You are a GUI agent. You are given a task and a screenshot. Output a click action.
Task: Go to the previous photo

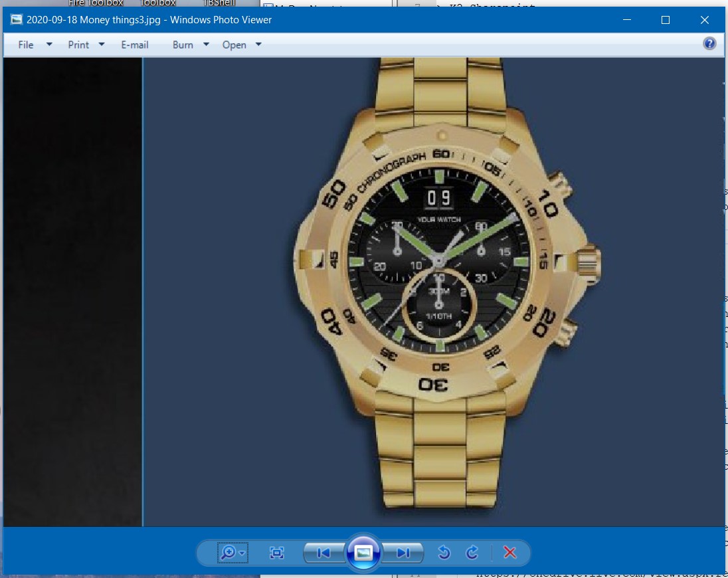pos(324,553)
